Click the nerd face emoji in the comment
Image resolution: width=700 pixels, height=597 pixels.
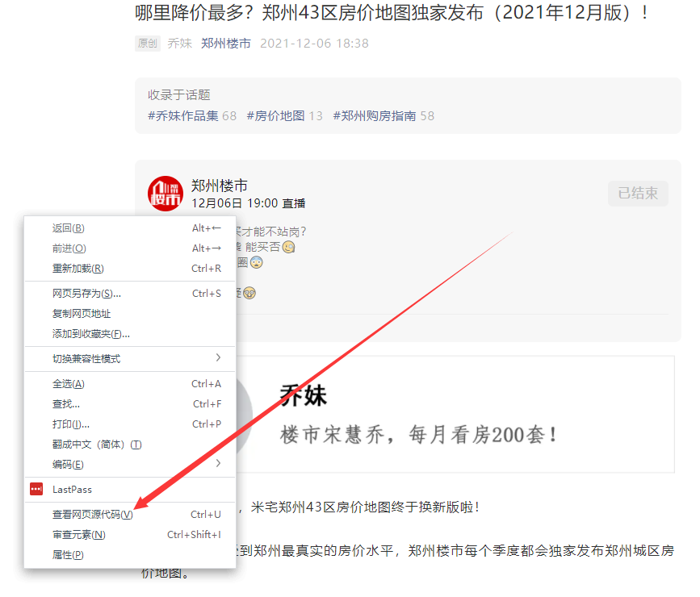249,293
